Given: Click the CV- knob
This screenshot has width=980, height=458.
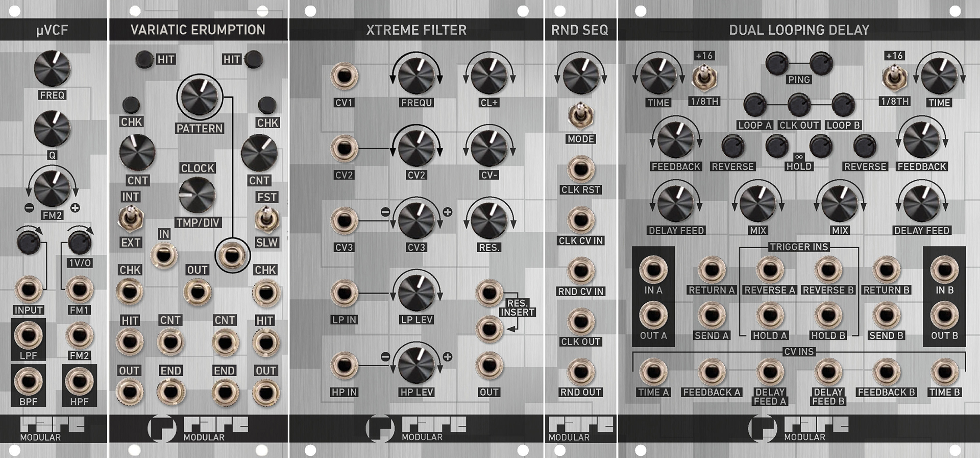Looking at the screenshot, I should 489,148.
